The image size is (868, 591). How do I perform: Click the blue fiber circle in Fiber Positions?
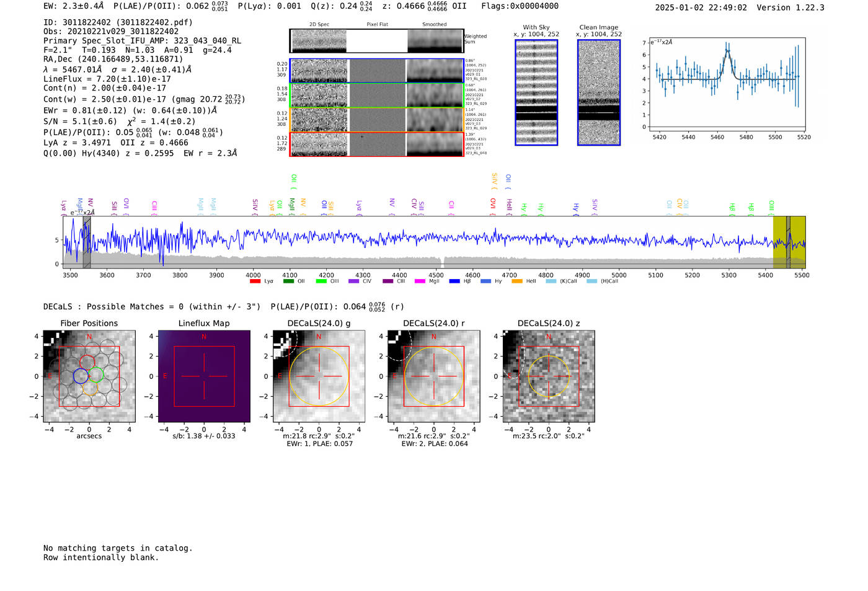pyautogui.click(x=81, y=376)
